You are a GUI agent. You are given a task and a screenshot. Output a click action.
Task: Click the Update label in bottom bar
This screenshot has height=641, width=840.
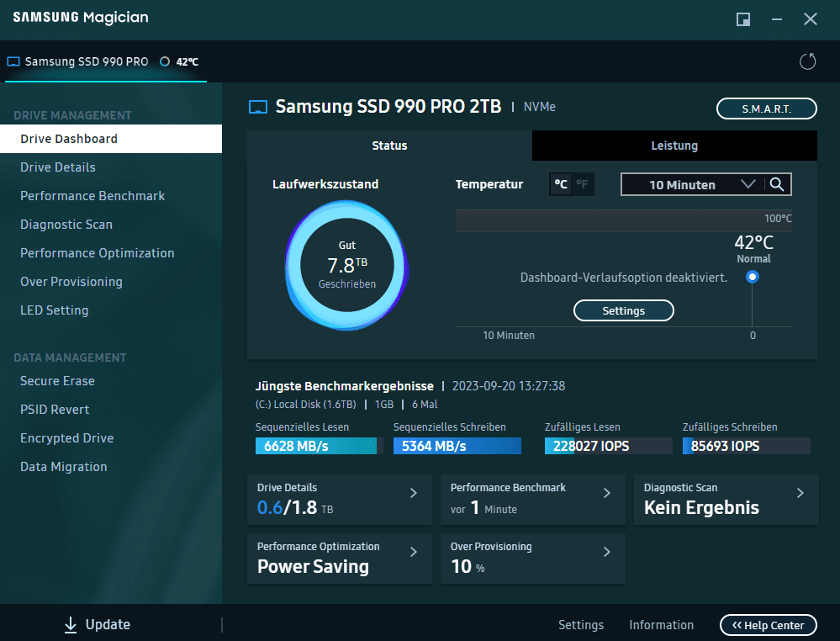pyautogui.click(x=108, y=624)
